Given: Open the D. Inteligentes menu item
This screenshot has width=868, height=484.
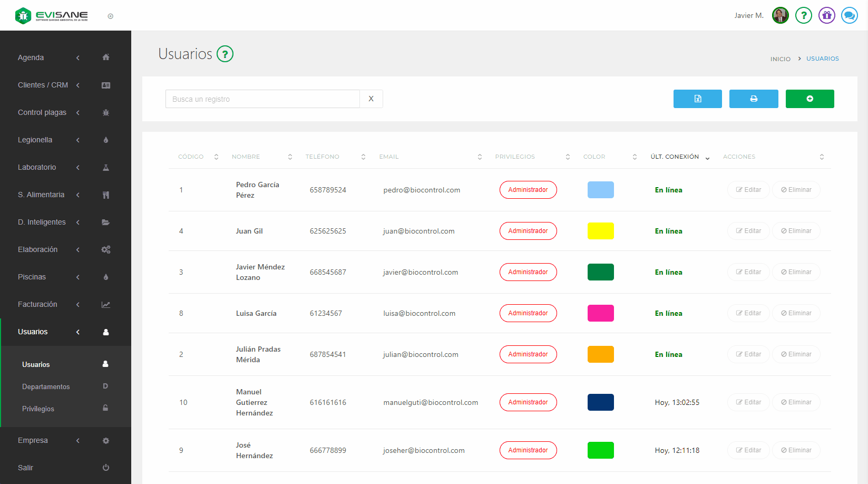Looking at the screenshot, I should tap(65, 222).
